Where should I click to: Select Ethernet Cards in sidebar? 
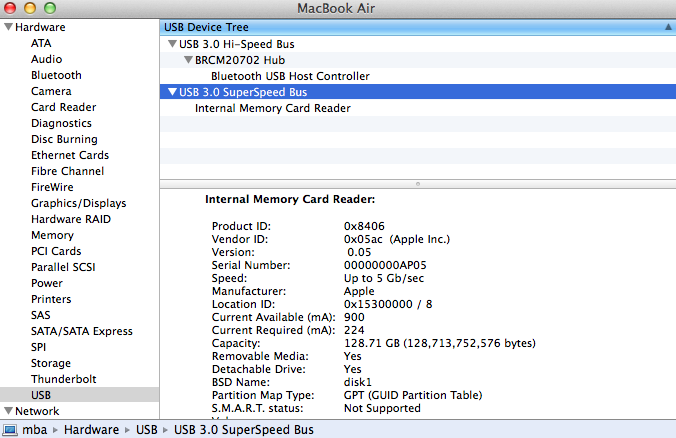point(70,155)
